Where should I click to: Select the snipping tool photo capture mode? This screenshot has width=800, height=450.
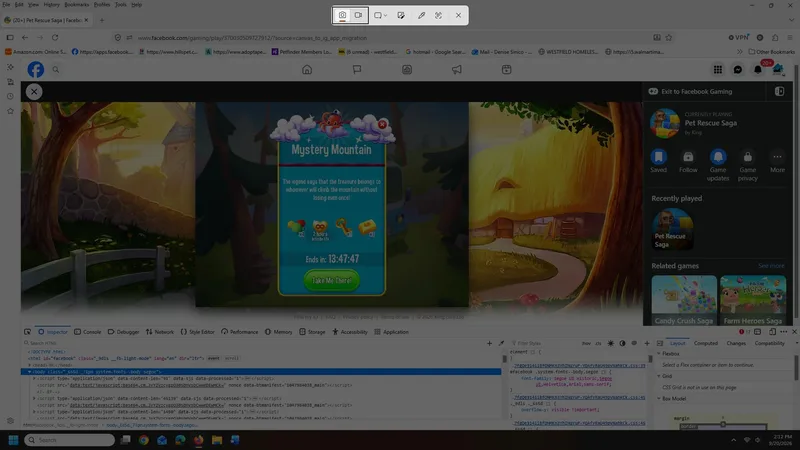[342, 15]
